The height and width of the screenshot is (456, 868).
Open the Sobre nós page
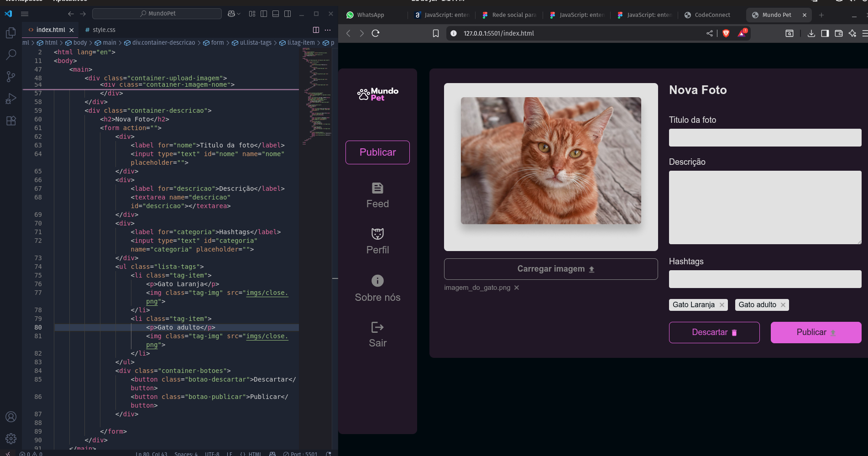click(x=378, y=289)
